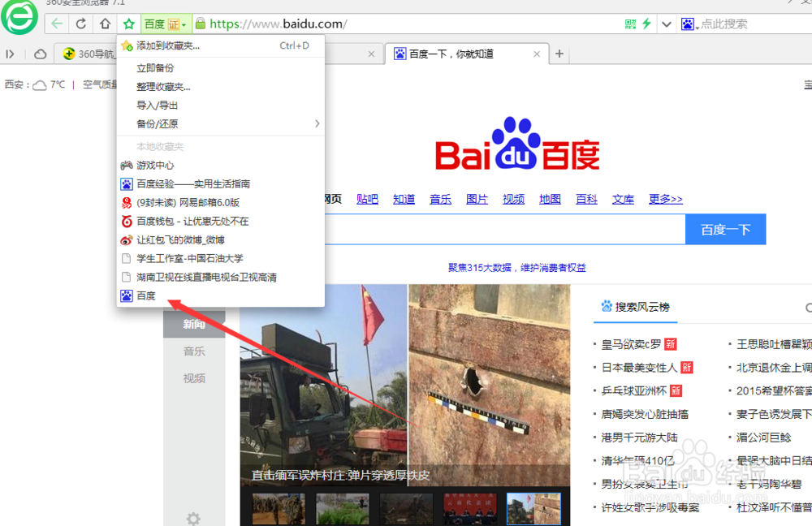Select the first news carousel thumbnail

click(x=279, y=509)
